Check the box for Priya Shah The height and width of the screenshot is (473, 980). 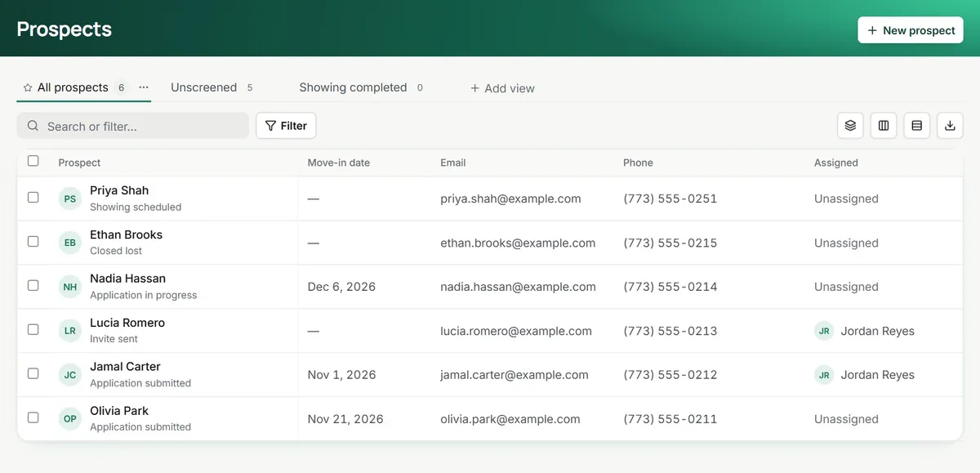pos(33,198)
